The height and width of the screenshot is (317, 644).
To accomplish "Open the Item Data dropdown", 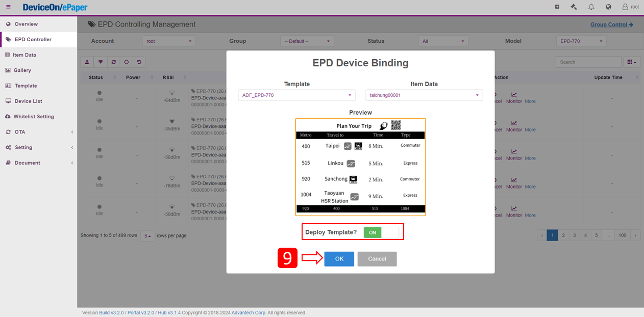I will click(x=424, y=95).
